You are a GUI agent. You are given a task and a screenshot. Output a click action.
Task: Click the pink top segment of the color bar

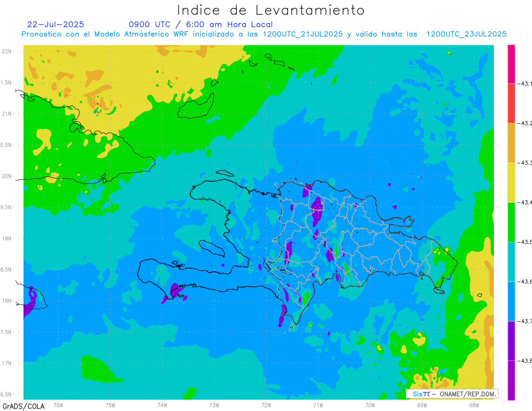[x=511, y=64]
